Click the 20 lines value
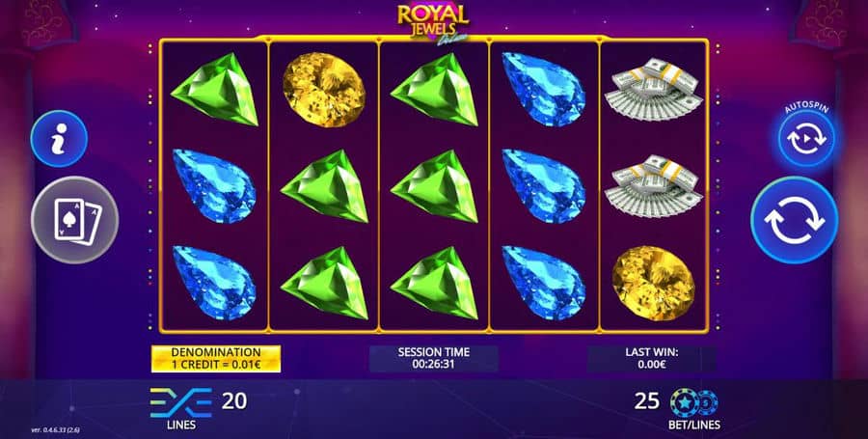Viewport: 868px width, 439px height. click(x=234, y=400)
